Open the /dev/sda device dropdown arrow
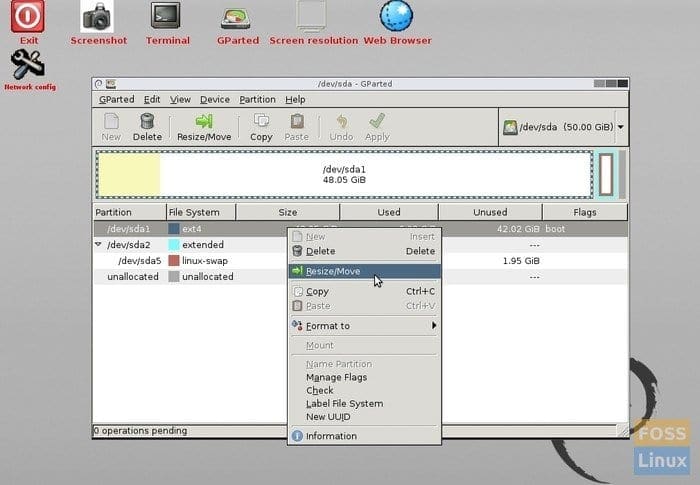 click(x=621, y=127)
